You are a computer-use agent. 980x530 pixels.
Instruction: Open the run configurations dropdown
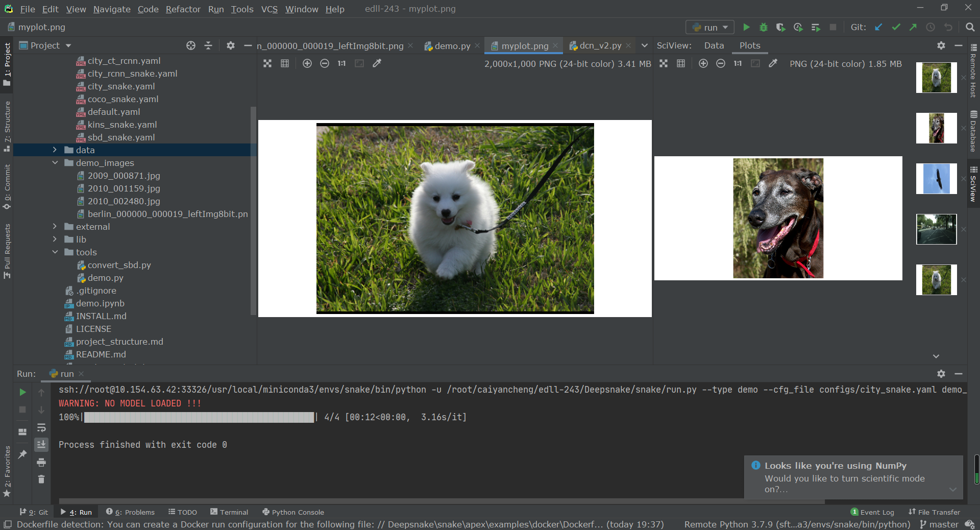click(x=725, y=27)
